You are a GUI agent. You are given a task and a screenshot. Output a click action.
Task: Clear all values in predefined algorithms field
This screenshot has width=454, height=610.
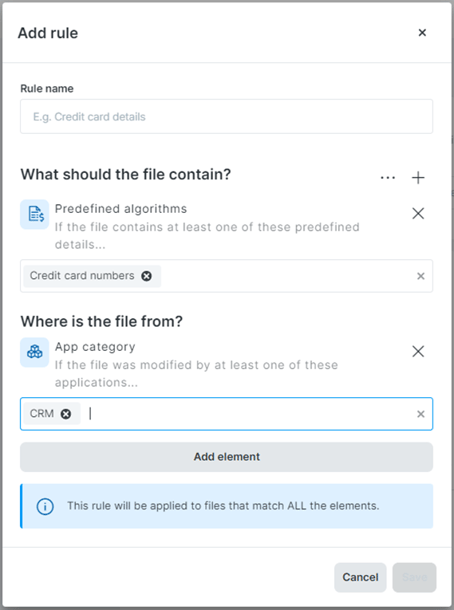421,276
